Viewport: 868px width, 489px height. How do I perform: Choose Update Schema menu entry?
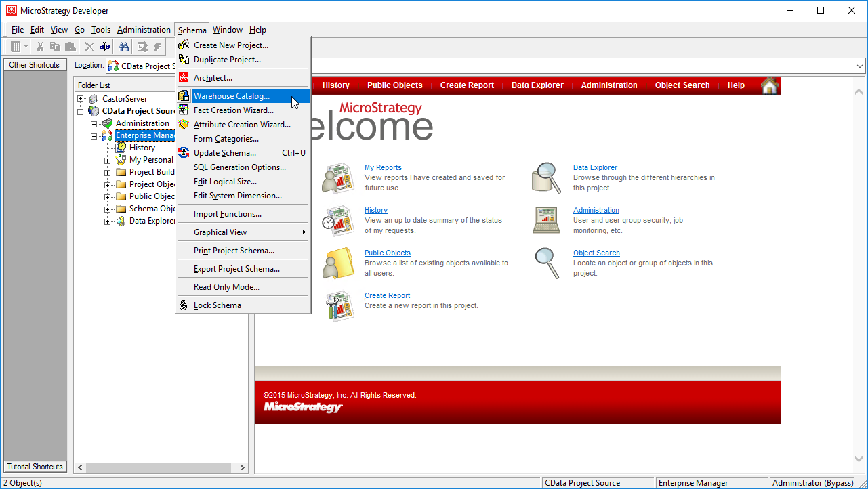click(x=225, y=153)
